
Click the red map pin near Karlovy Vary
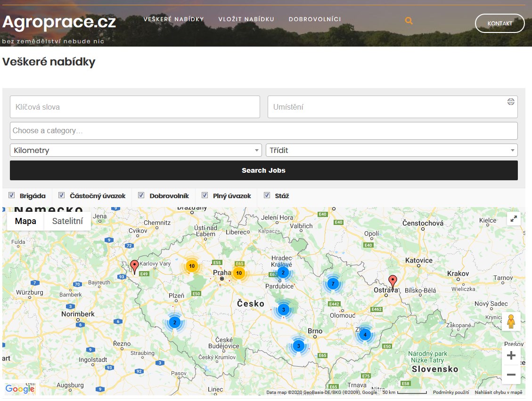pyautogui.click(x=134, y=266)
